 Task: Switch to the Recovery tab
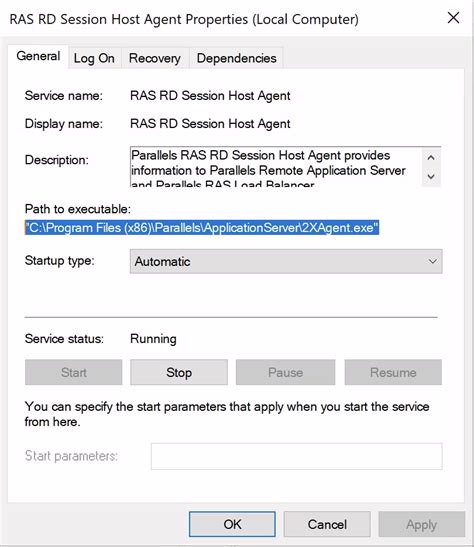pos(155,58)
